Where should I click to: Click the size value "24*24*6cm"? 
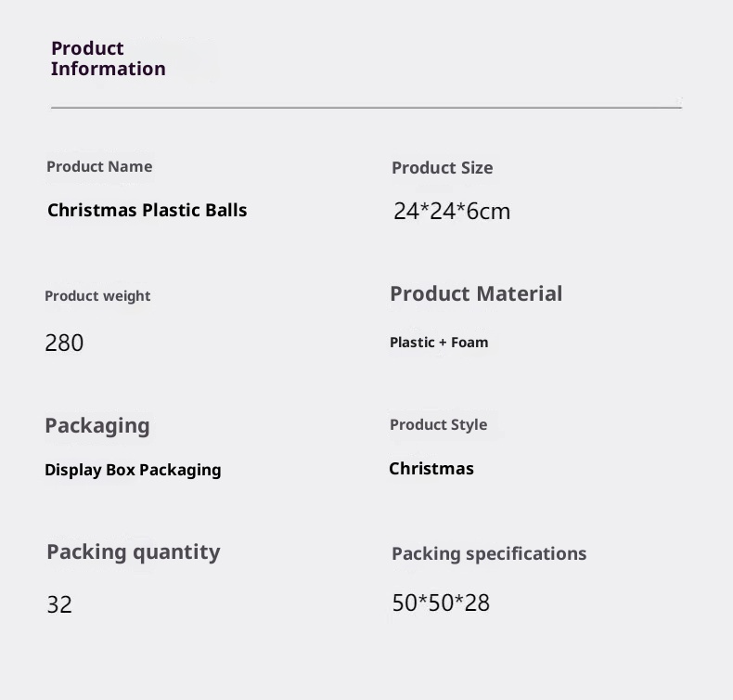[452, 212]
